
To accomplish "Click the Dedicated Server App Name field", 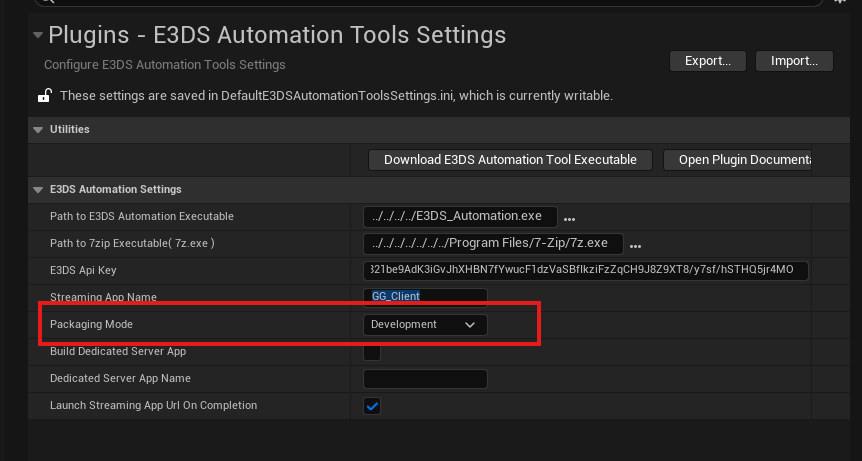I will coord(424,379).
